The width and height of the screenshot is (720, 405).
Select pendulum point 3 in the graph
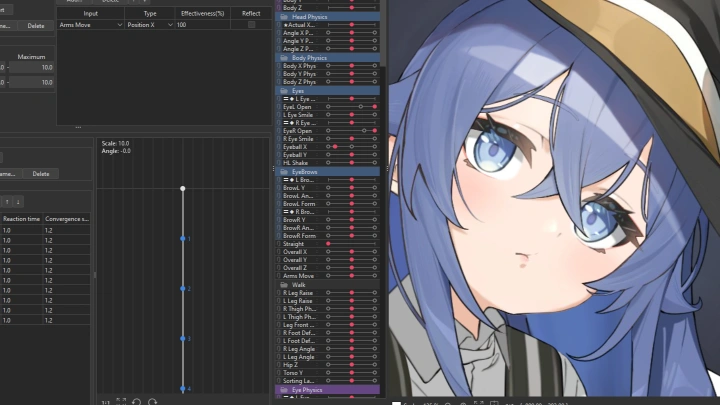183,339
